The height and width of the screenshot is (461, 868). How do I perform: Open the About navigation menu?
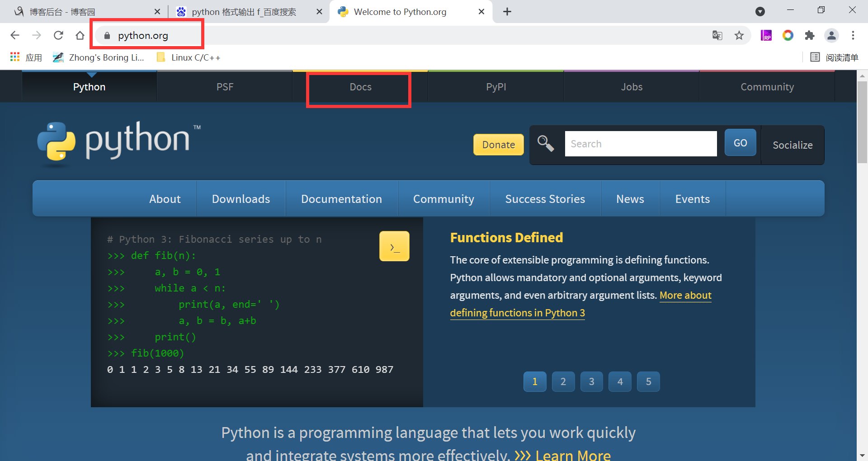(x=165, y=199)
